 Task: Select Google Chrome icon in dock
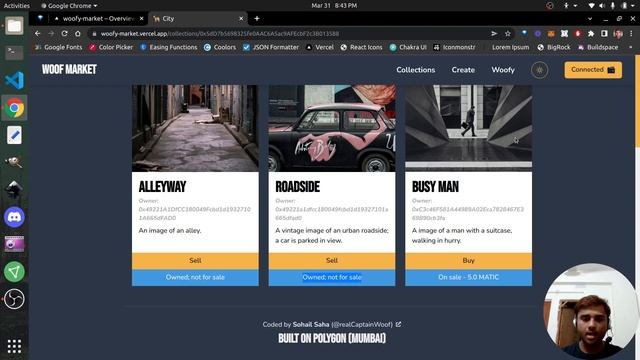pos(14,108)
